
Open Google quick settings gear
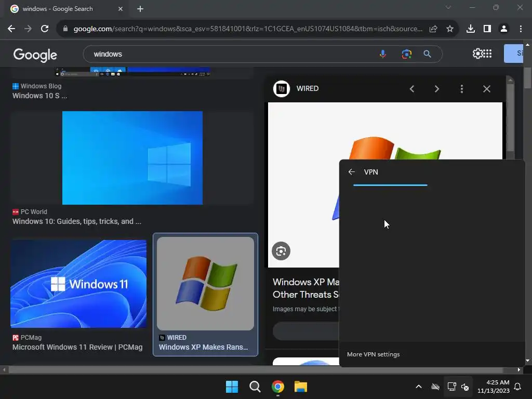point(477,54)
